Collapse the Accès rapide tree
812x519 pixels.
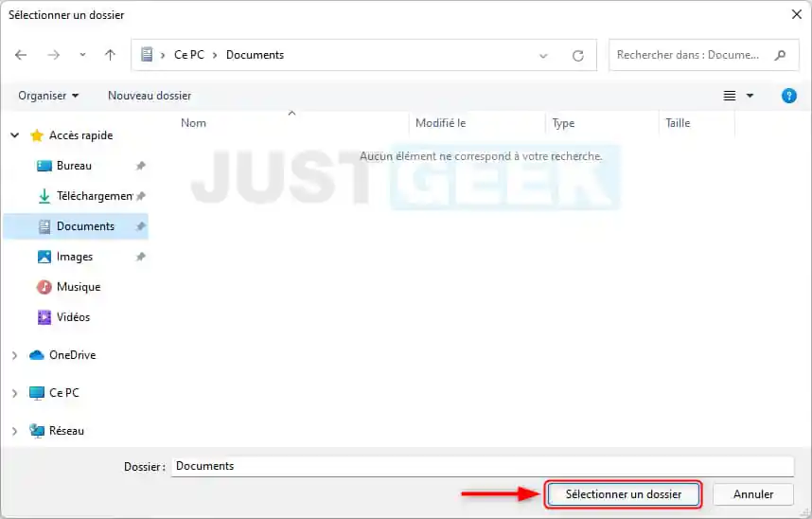point(14,135)
